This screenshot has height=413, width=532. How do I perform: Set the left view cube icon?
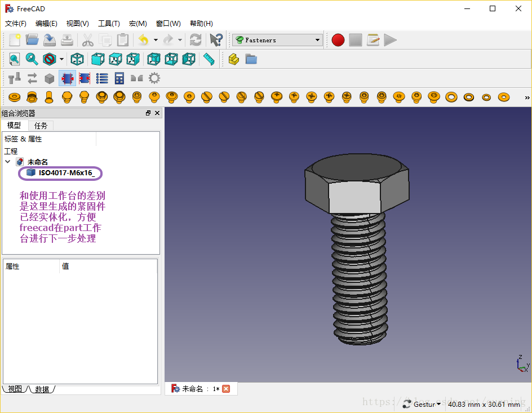[x=189, y=59]
